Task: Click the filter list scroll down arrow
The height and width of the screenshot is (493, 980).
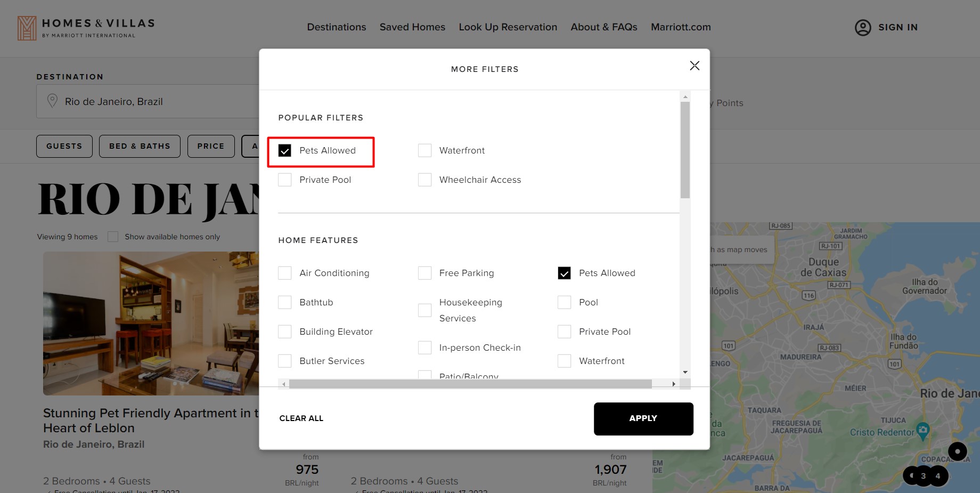Action: tap(685, 372)
